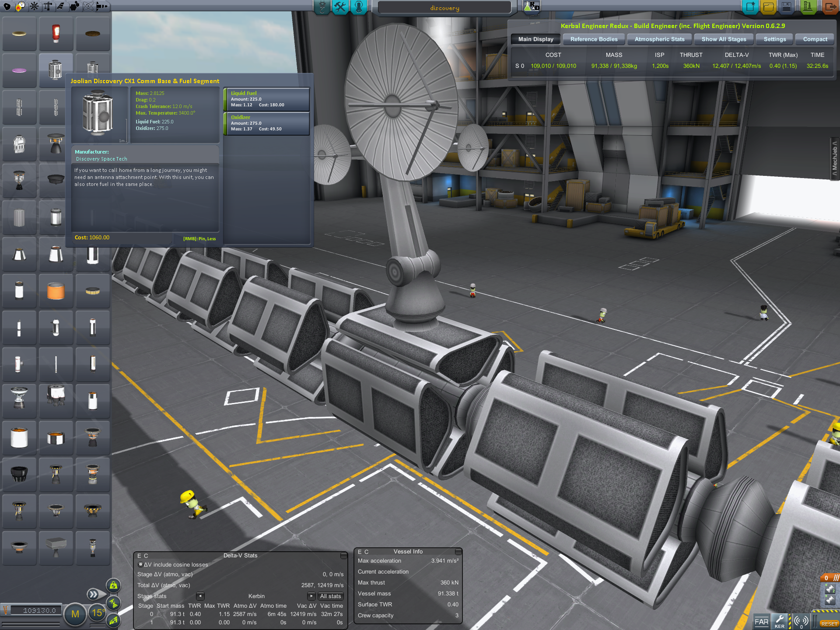The image size is (840, 630).
Task: Open the aerodynamics parts category
Action: (x=61, y=6)
